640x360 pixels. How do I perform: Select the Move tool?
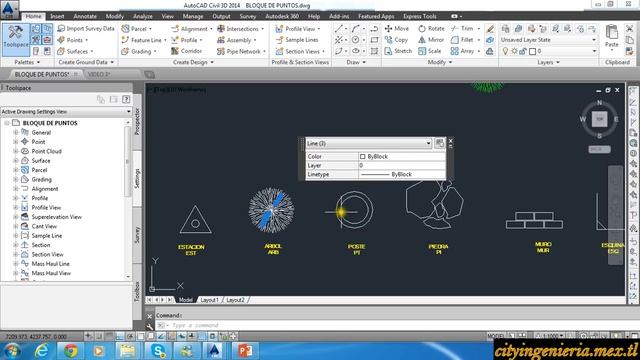coord(397,29)
